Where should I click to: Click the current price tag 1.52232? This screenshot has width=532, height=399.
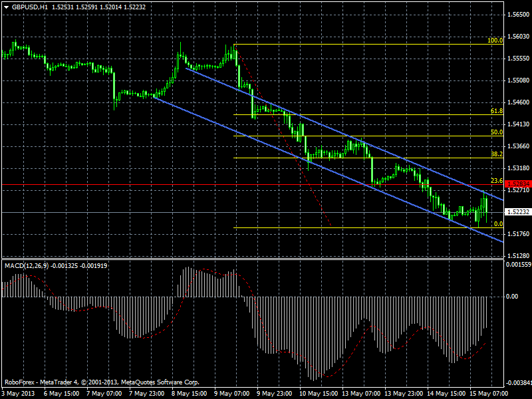click(517, 212)
